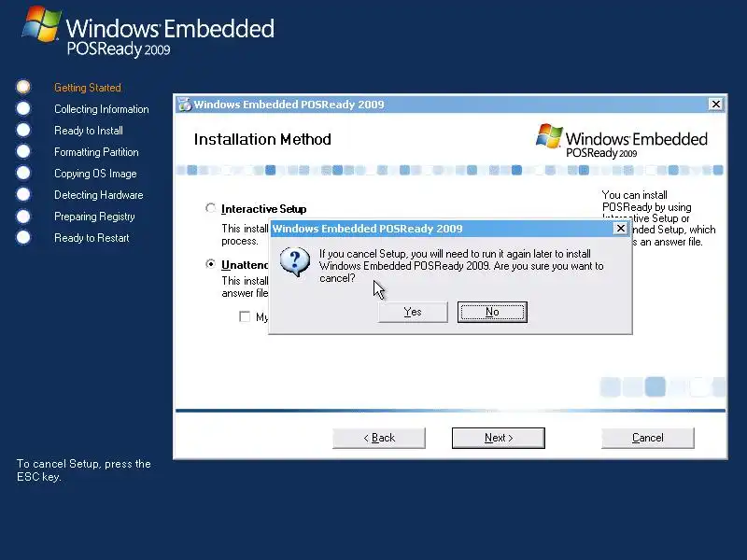The image size is (747, 560).
Task: Click the Windows flag logo at top left
Action: click(42, 24)
